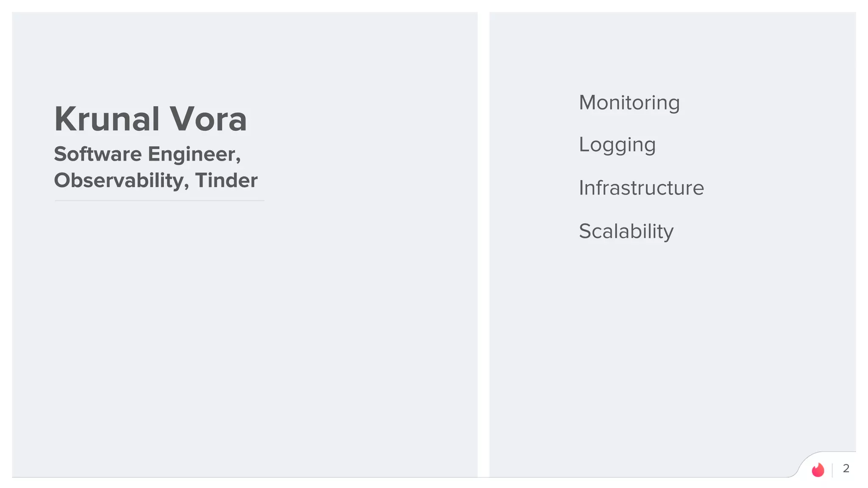
Task: Click the Tinder flame logo icon
Action: (x=818, y=469)
